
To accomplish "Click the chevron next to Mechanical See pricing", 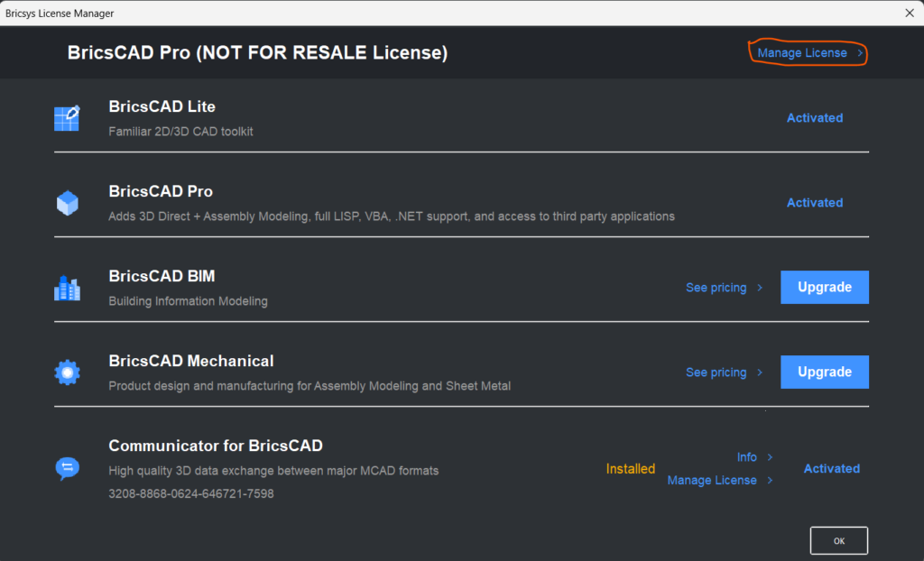I will point(760,372).
